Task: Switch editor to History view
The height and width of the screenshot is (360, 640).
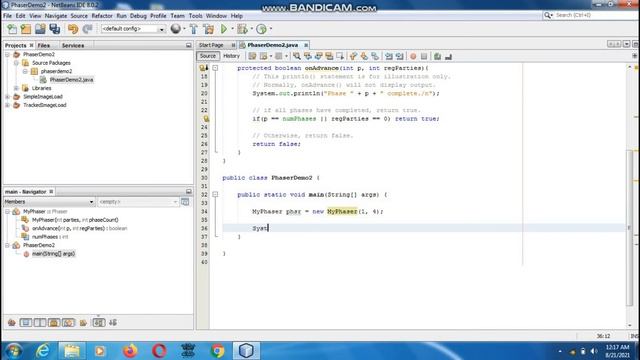Action: [231, 56]
